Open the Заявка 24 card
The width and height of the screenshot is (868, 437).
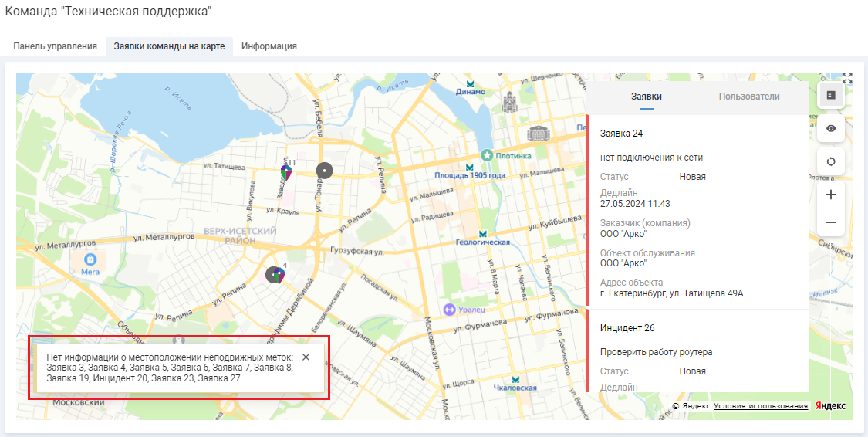[621, 133]
